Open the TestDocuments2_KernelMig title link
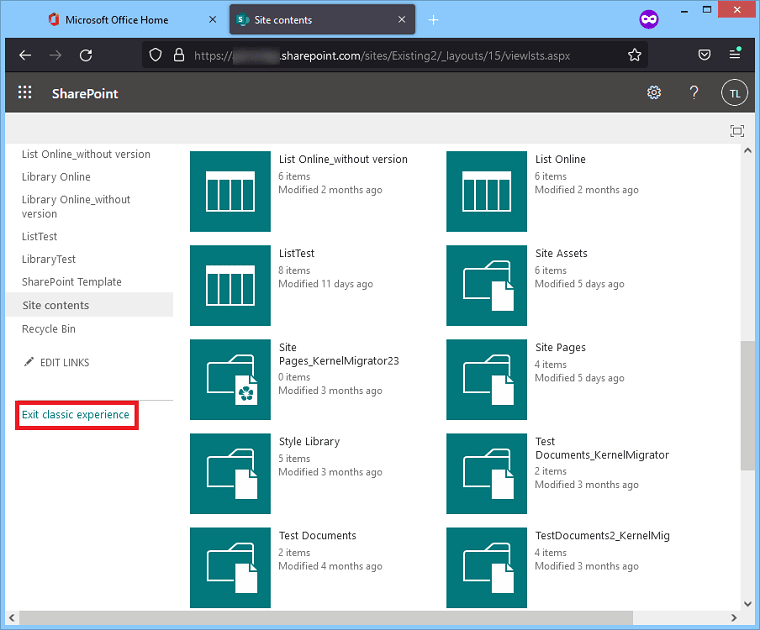The width and height of the screenshot is (760, 630). point(602,536)
